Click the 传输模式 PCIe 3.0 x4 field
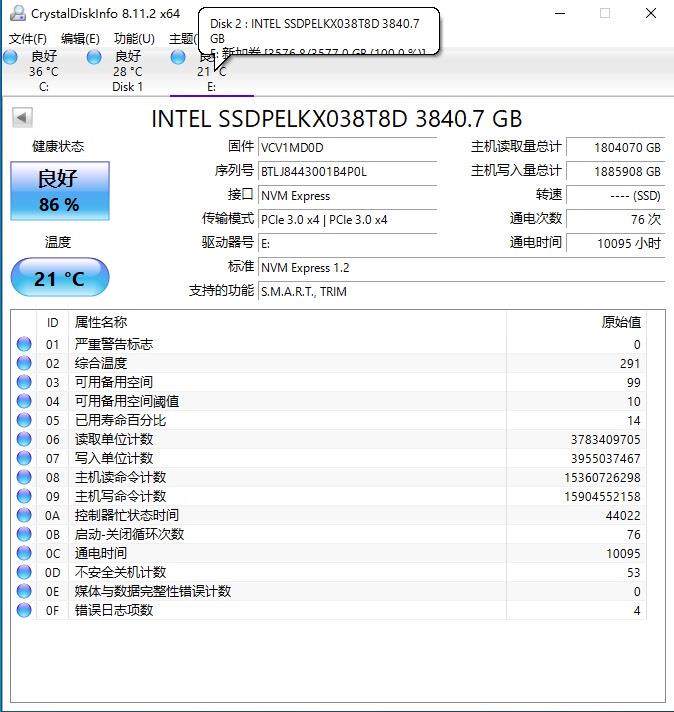674x712 pixels. pos(347,220)
